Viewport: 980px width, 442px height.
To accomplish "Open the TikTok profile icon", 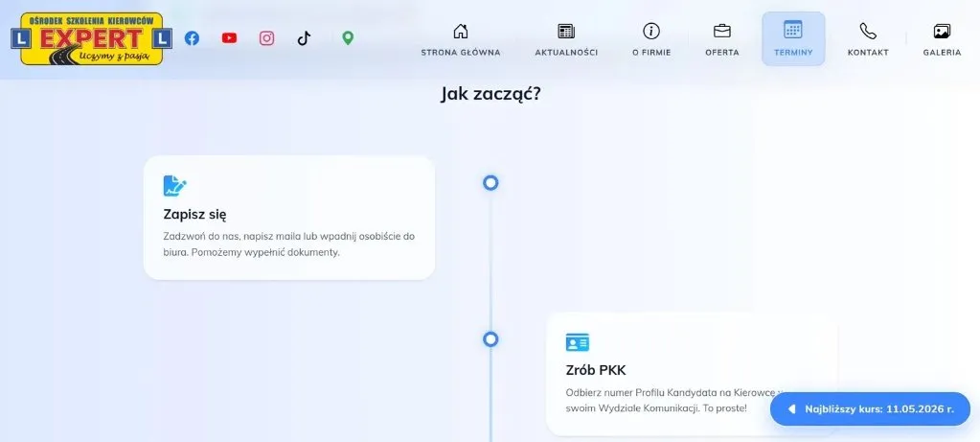I will pos(304,38).
